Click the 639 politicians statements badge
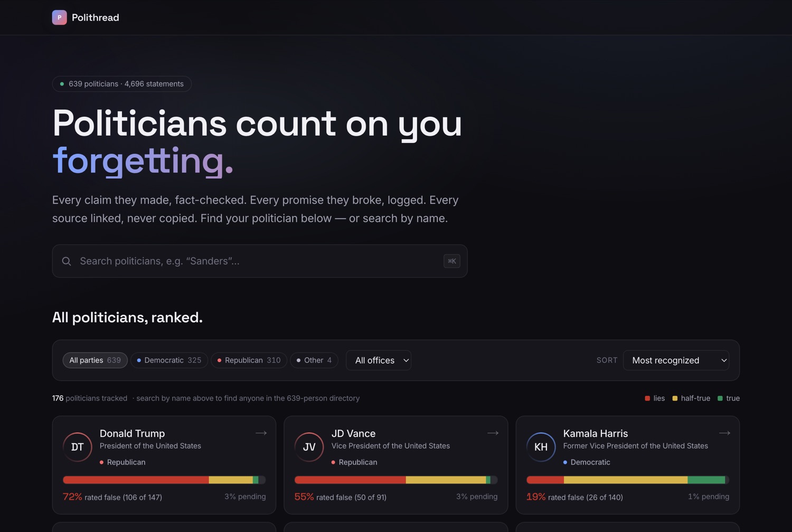Screen dimensions: 792x532 (x=122, y=84)
